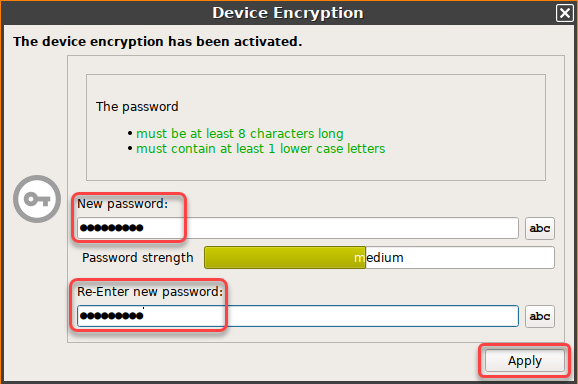Select the 'Re-Enter new password:' label
The image size is (578, 384).
point(150,292)
